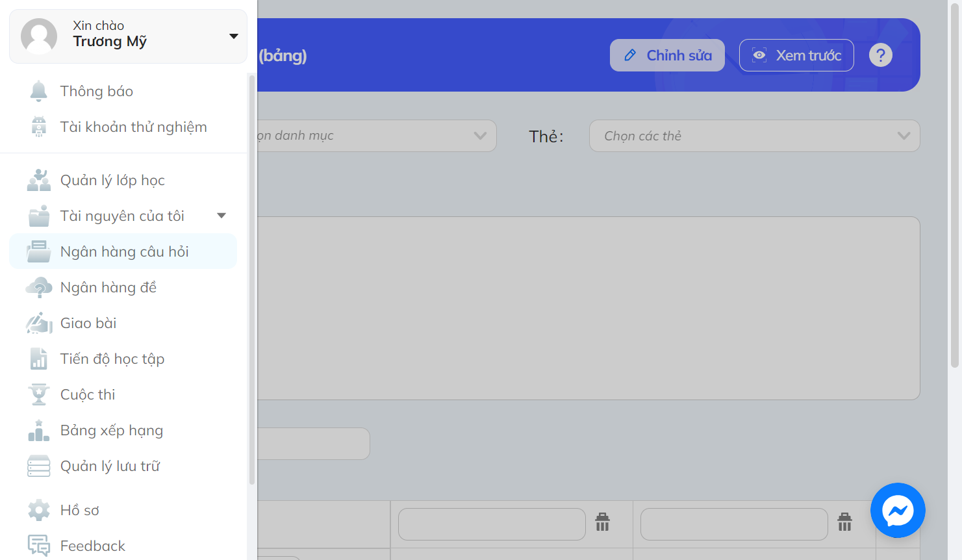Delete column using second trash icon

(x=845, y=522)
